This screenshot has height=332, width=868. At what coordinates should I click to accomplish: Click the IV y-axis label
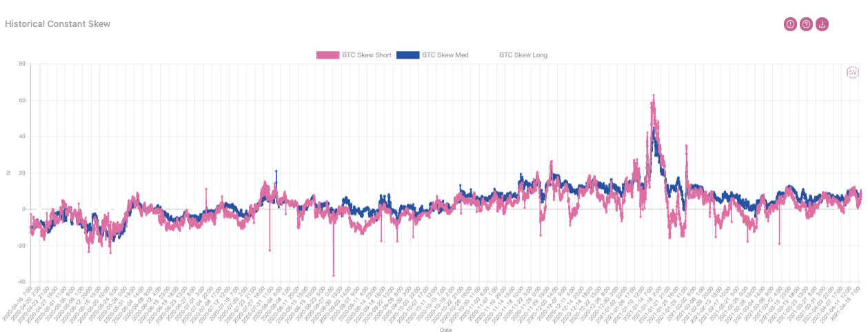(8, 173)
